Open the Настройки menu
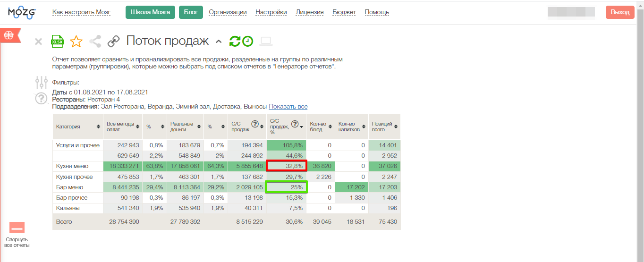This screenshot has height=262, width=644. pos(271,12)
